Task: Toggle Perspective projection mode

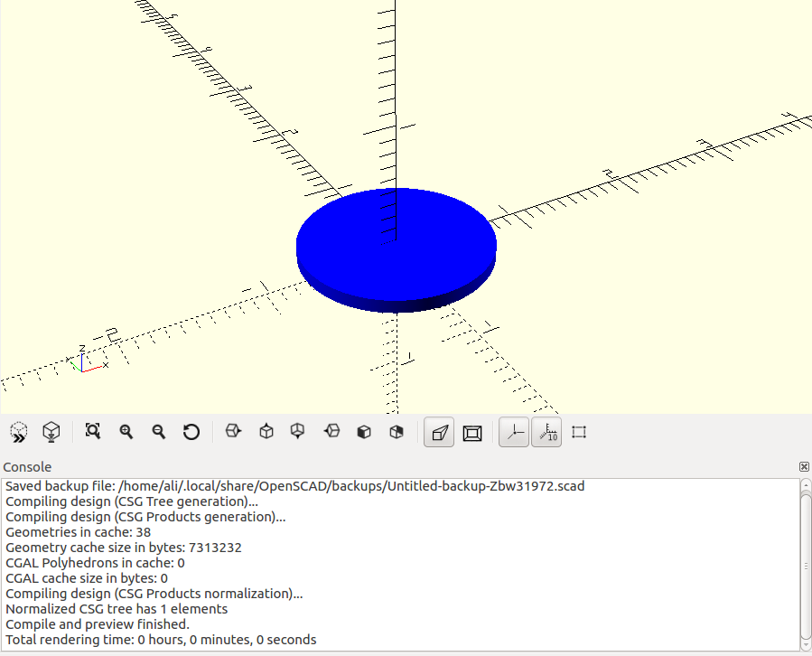Action: 439,432
